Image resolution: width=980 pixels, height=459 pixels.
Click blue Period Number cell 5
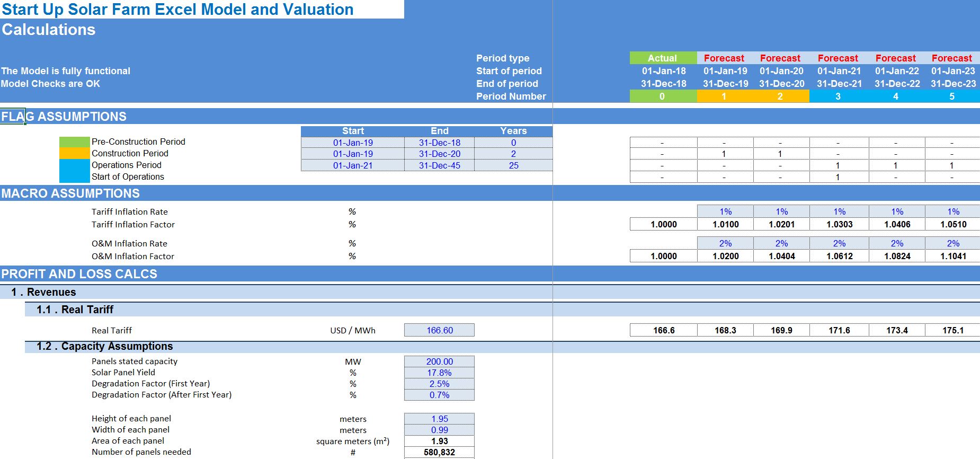952,96
